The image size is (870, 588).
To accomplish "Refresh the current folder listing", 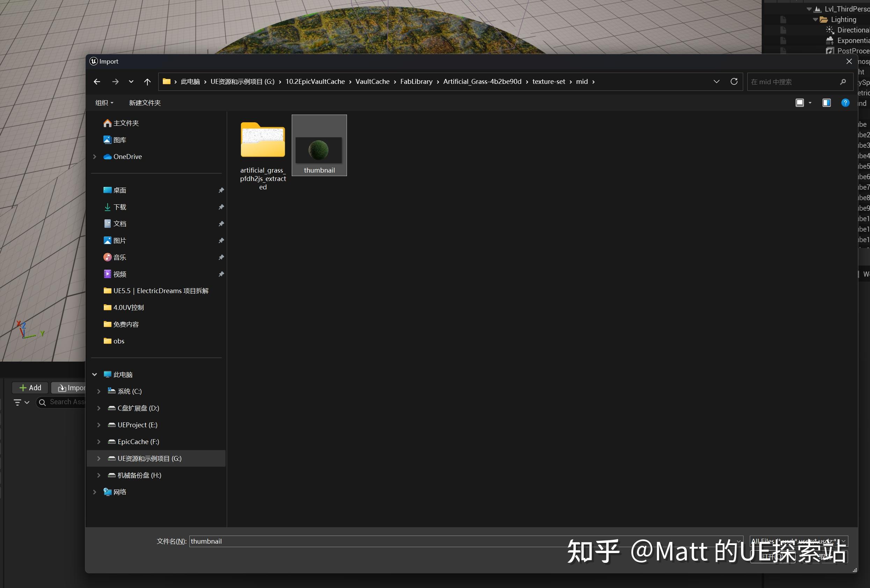I will pyautogui.click(x=734, y=82).
